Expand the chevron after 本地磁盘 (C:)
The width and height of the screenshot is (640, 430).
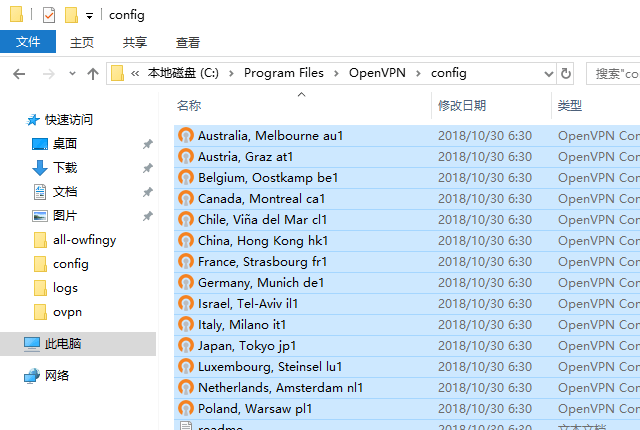pos(231,73)
